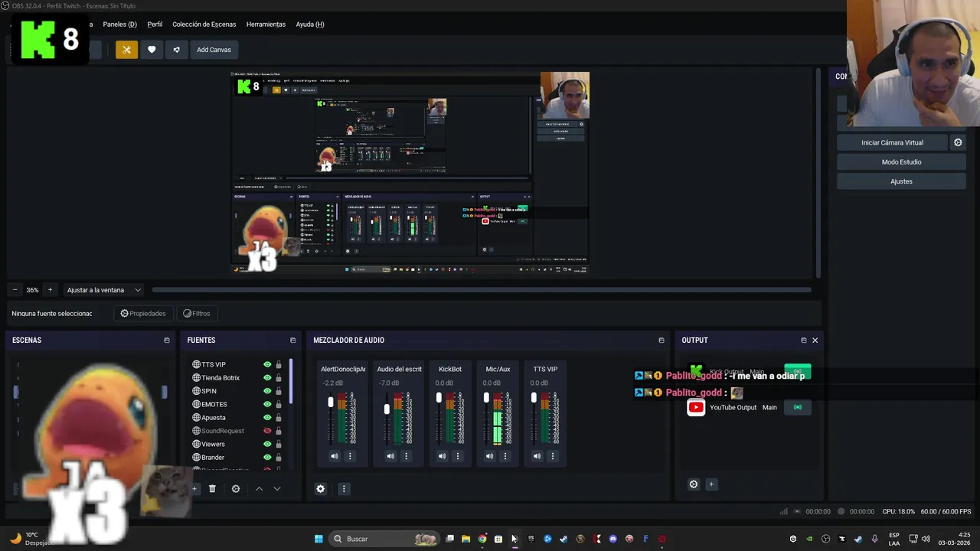Click Iniciar Cámara Virtual button

pos(892,142)
